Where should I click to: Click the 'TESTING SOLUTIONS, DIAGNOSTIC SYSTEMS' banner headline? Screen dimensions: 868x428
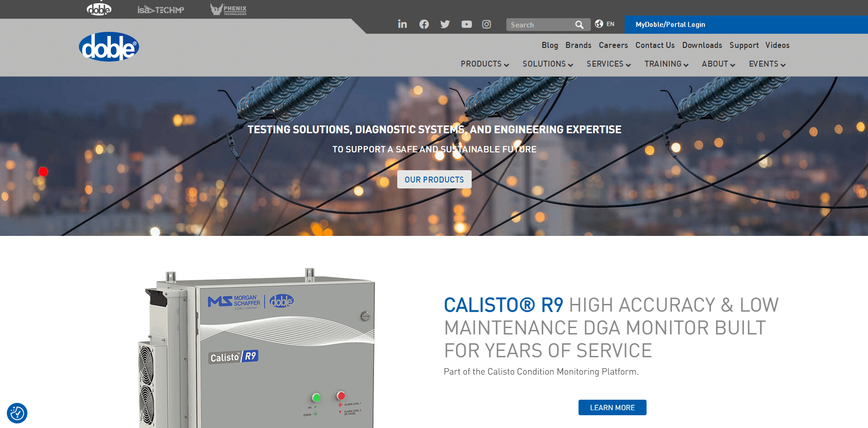[434, 130]
